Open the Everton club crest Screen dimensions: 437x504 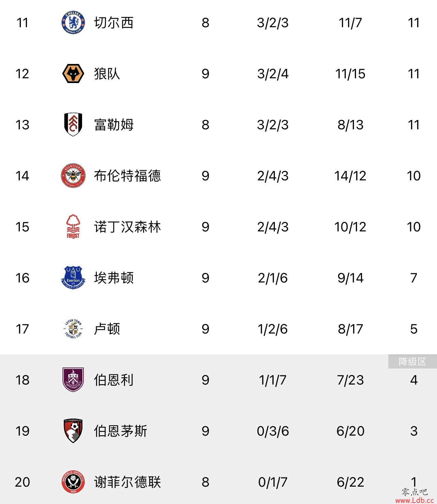(73, 278)
